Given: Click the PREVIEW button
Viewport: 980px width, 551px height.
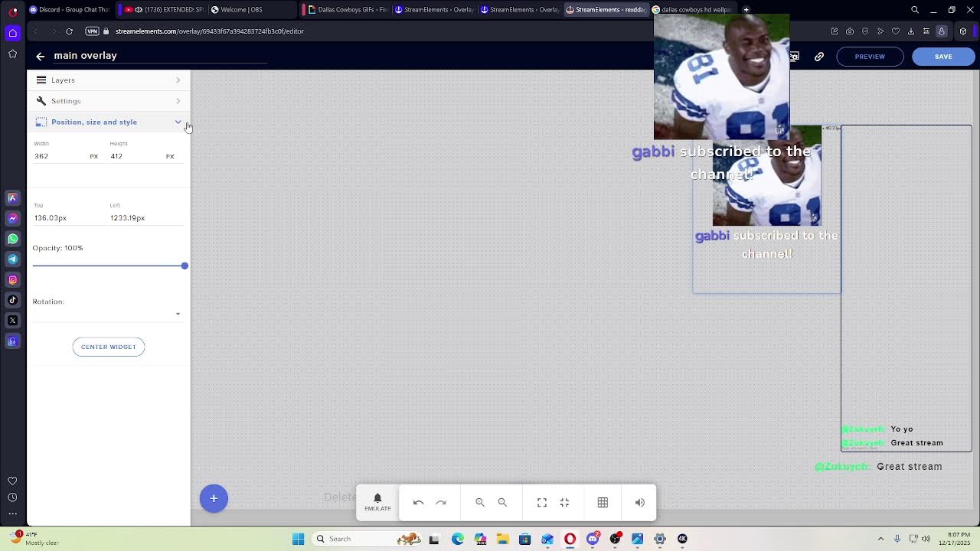Looking at the screenshot, I should tap(870, 57).
